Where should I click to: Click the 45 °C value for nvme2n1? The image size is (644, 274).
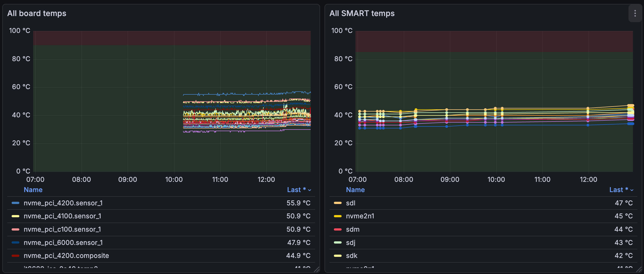(624, 216)
